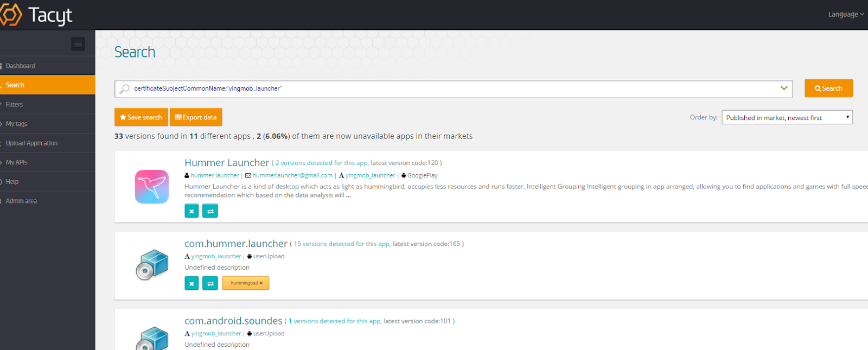Click the com.hummer.launcher package box icon
The width and height of the screenshot is (868, 350).
tap(152, 265)
